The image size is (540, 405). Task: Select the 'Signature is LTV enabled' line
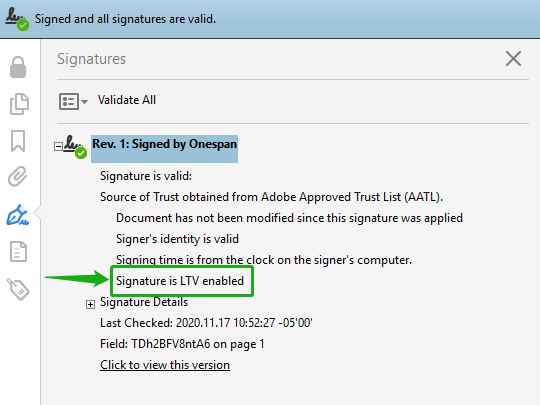click(180, 281)
